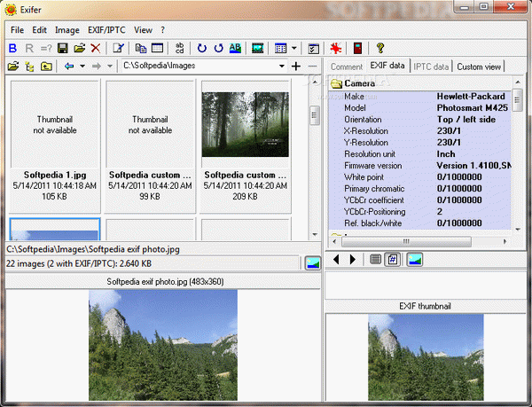Click the AB text overlay icon
The height and width of the screenshot is (407, 532).
click(235, 49)
